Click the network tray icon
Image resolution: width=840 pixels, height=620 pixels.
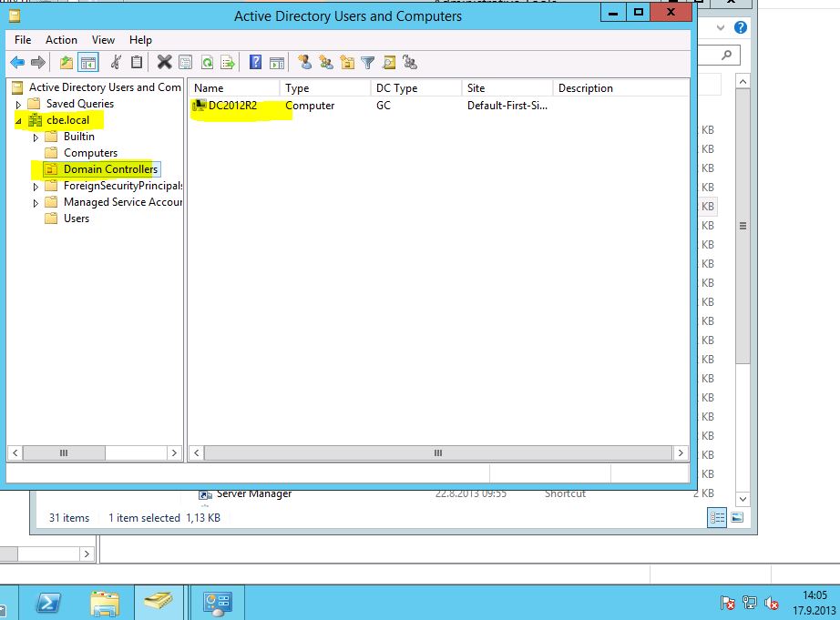coord(750,604)
